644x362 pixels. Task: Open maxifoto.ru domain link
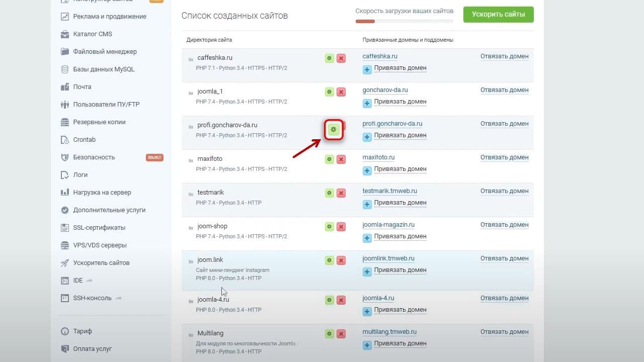pyautogui.click(x=378, y=157)
